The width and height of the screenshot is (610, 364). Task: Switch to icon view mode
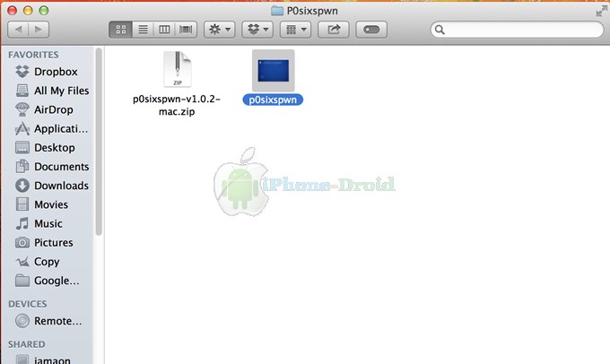click(120, 30)
